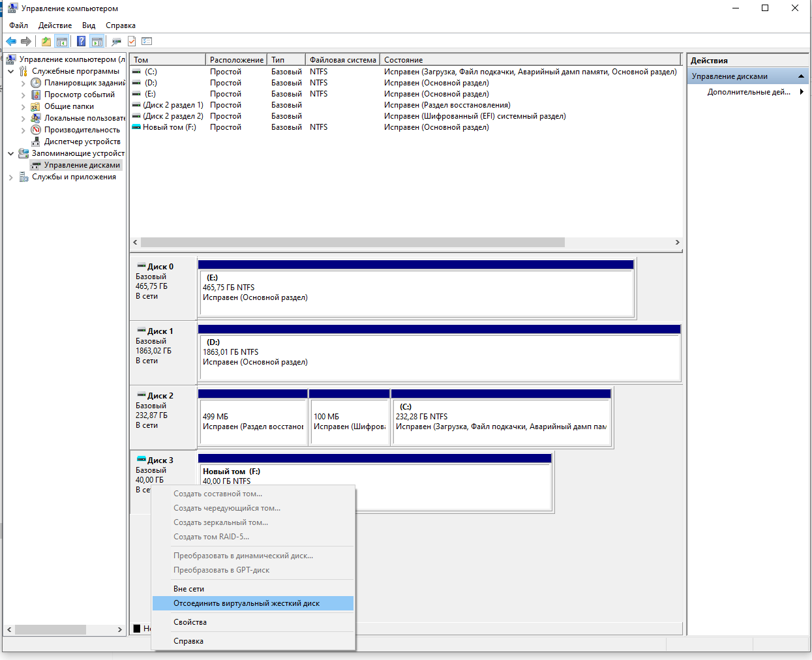Click the Запоминающие устройства tree icon
Viewport: 812px width, 660px height.
(23, 153)
